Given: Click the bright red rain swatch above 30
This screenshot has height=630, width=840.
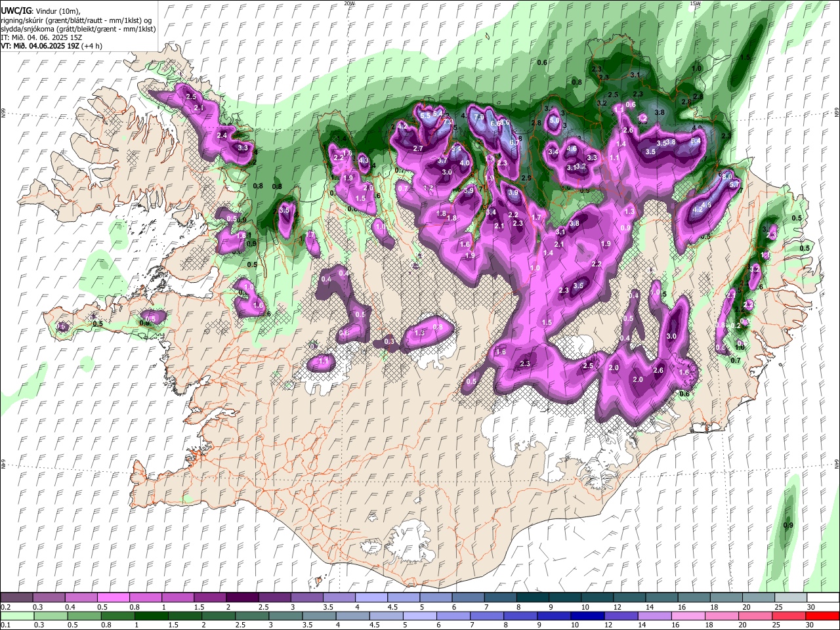Looking at the screenshot, I should 822,616.
